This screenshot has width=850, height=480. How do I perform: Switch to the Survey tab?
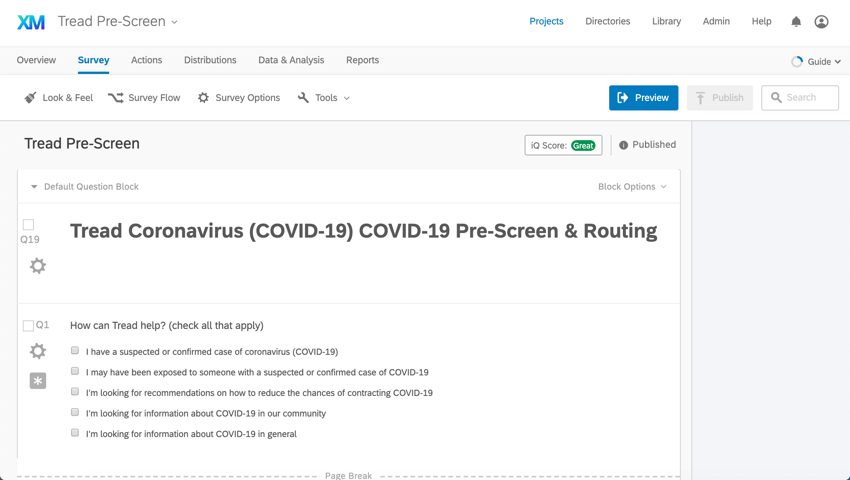tap(93, 60)
